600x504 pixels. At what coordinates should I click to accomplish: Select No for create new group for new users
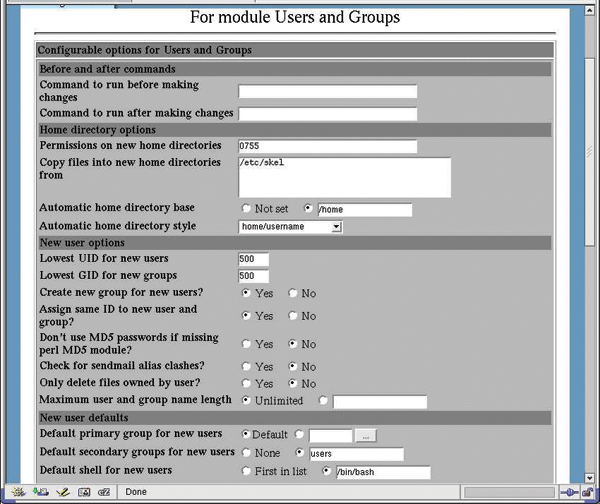coord(293,294)
